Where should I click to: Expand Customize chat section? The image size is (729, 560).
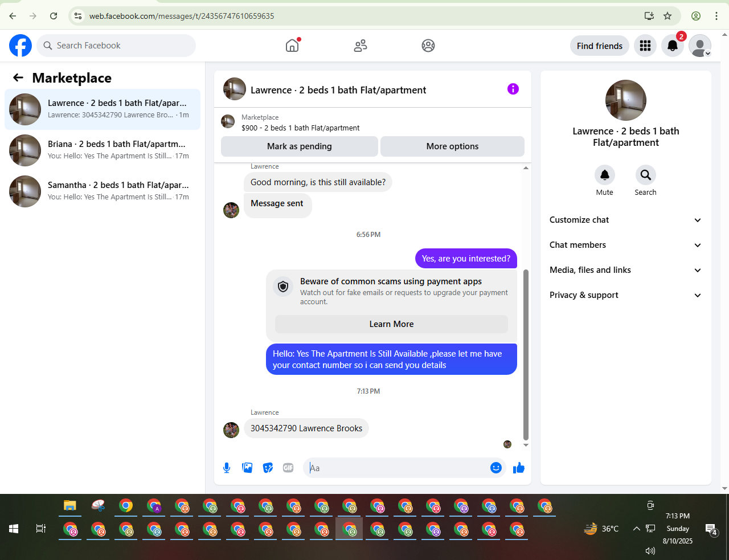625,220
